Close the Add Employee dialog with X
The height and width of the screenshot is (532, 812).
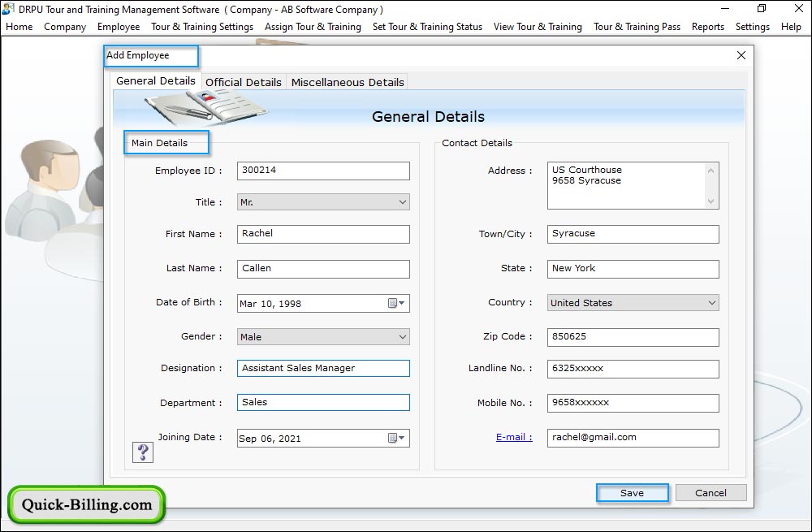[741, 55]
